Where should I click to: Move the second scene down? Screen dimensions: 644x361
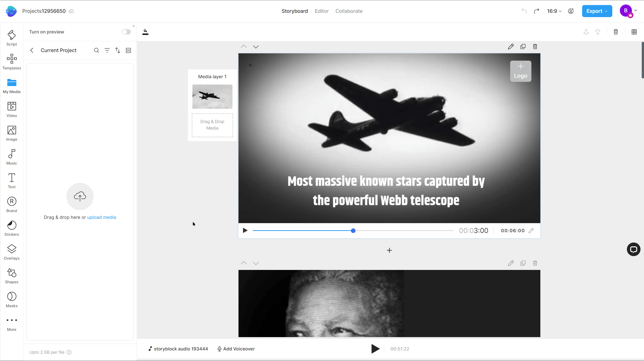pyautogui.click(x=256, y=263)
